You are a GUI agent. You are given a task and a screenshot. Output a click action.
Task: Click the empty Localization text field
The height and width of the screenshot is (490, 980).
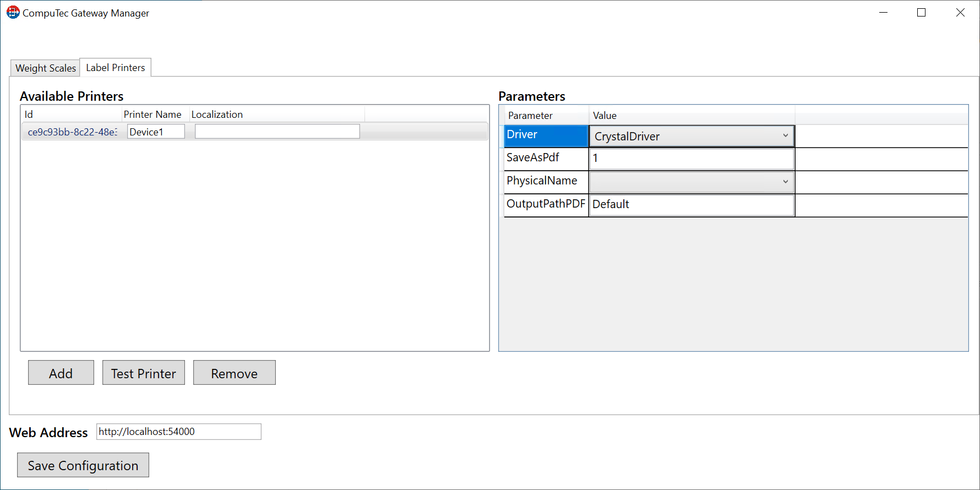[x=277, y=132]
